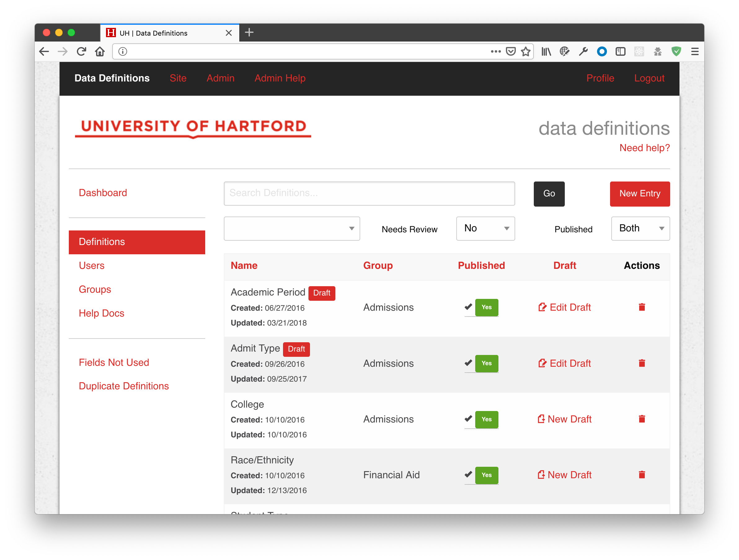Open the empty group filter dropdown
Screen dimensions: 739x560
click(x=292, y=229)
